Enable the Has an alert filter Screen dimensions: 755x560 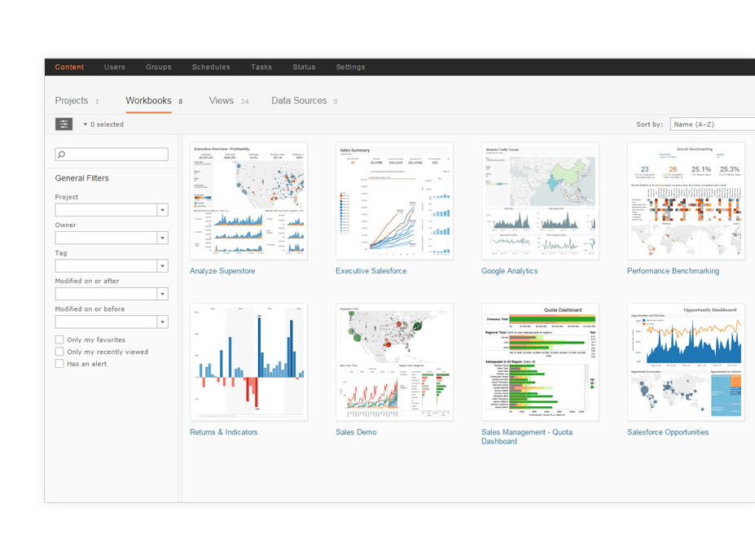tap(59, 364)
